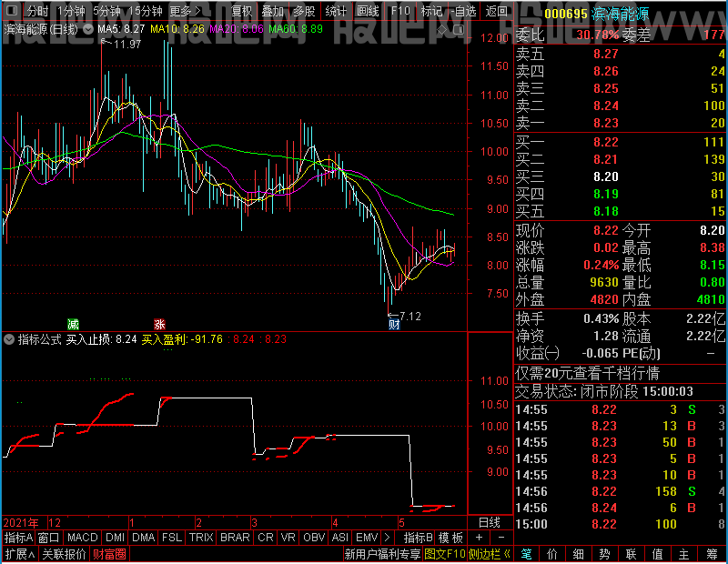Click the 新用户福利专享 link
The height and width of the screenshot is (564, 728).
coord(382,554)
